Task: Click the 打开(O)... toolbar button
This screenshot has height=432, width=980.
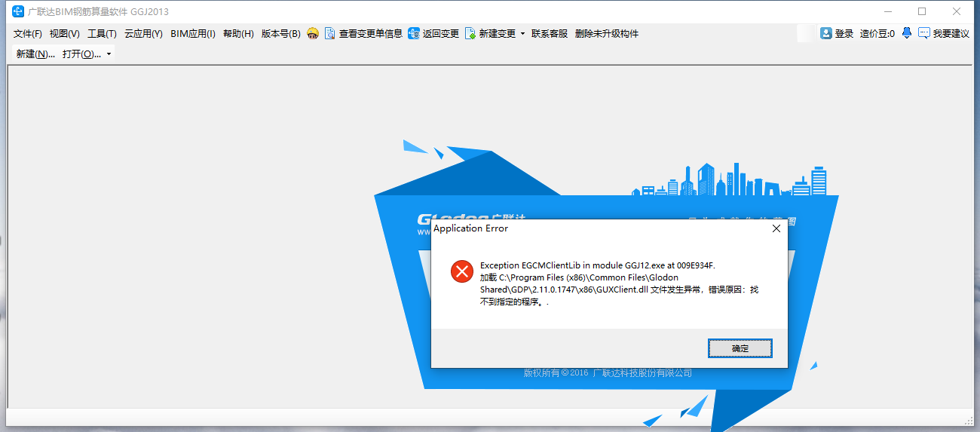Action: click(x=81, y=54)
